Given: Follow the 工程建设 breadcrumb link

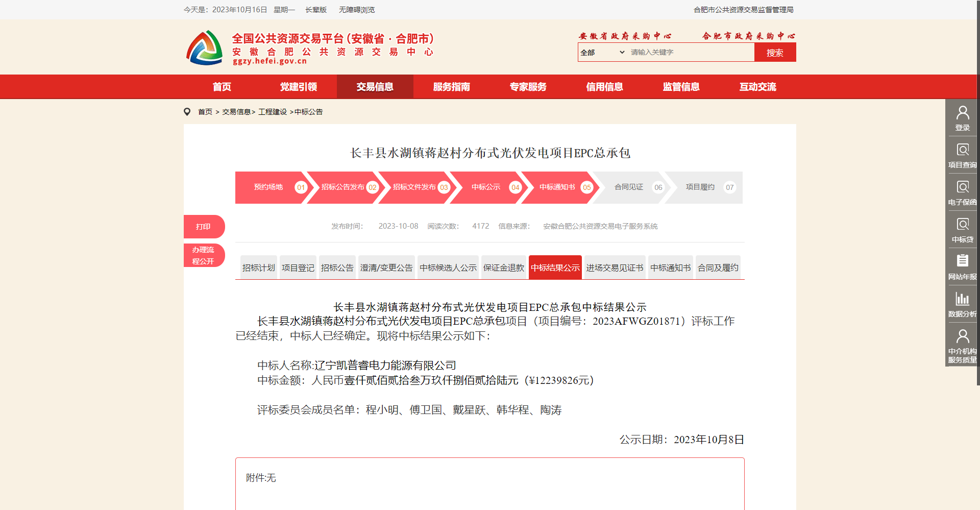Looking at the screenshot, I should [272, 112].
